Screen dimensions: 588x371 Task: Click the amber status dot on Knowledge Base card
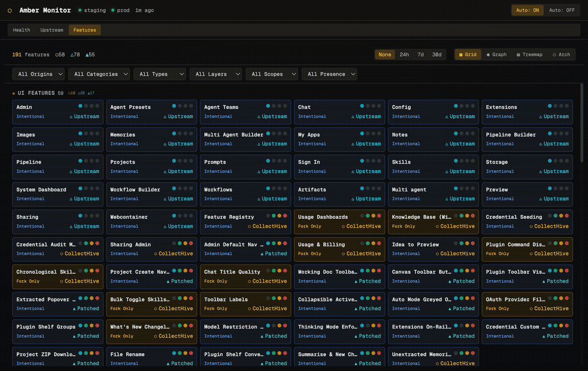click(x=467, y=216)
